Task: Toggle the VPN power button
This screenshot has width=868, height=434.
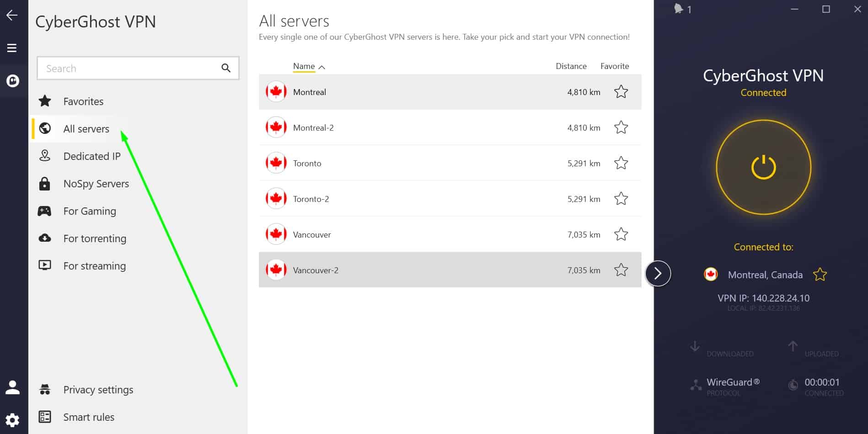Action: [763, 167]
